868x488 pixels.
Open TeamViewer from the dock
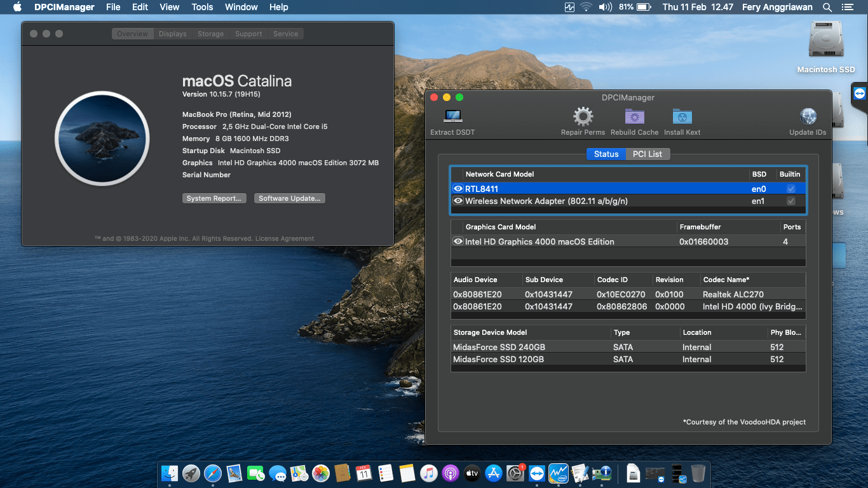pyautogui.click(x=536, y=473)
